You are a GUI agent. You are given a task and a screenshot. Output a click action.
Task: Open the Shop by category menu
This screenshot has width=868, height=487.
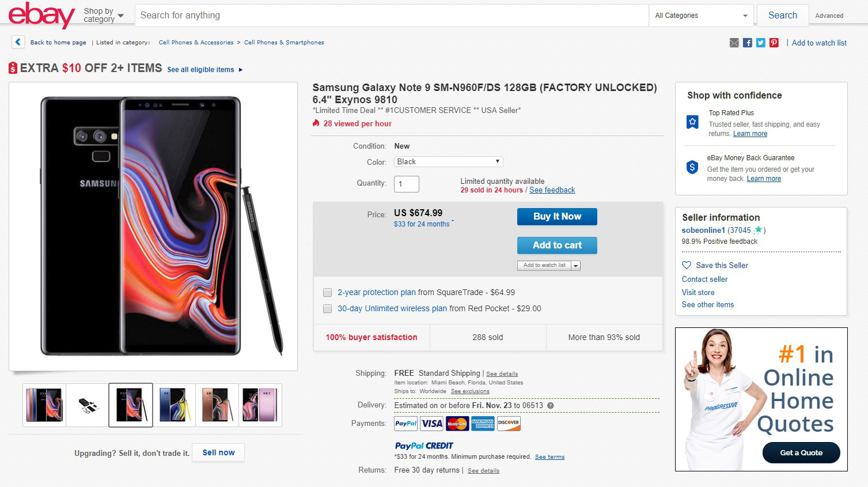[x=104, y=15]
